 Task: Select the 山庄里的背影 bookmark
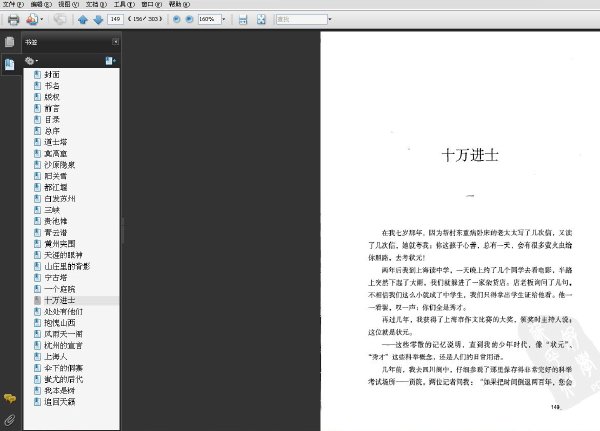[x=67, y=266]
